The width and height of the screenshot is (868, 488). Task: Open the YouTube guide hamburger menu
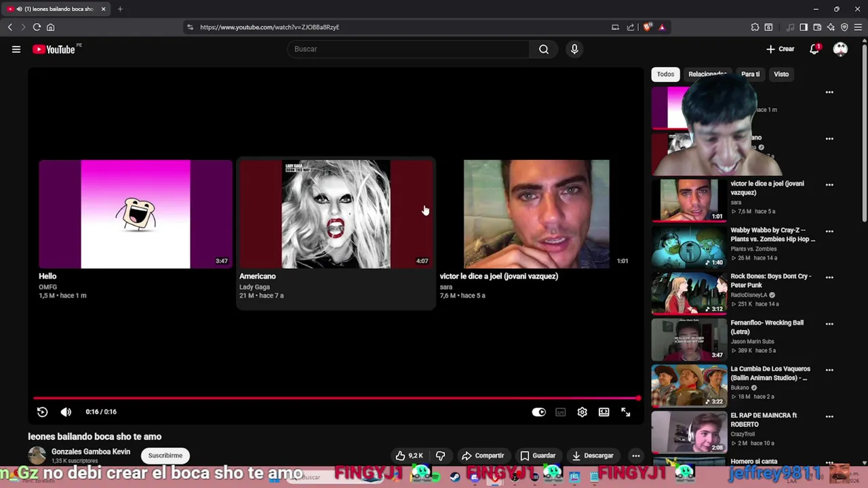pos(16,49)
